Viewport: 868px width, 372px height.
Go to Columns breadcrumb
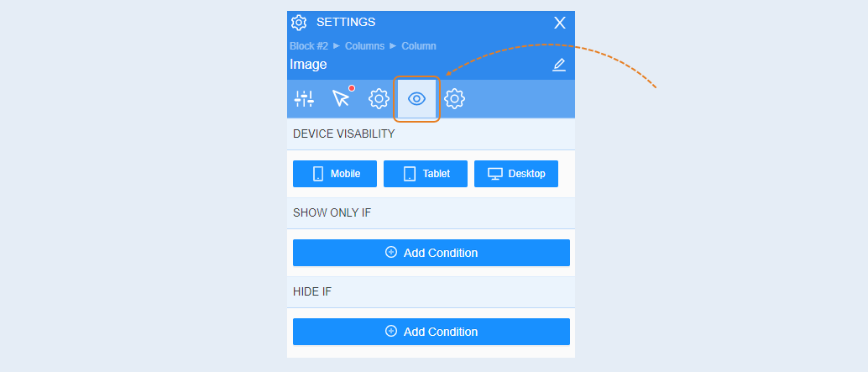click(365, 46)
